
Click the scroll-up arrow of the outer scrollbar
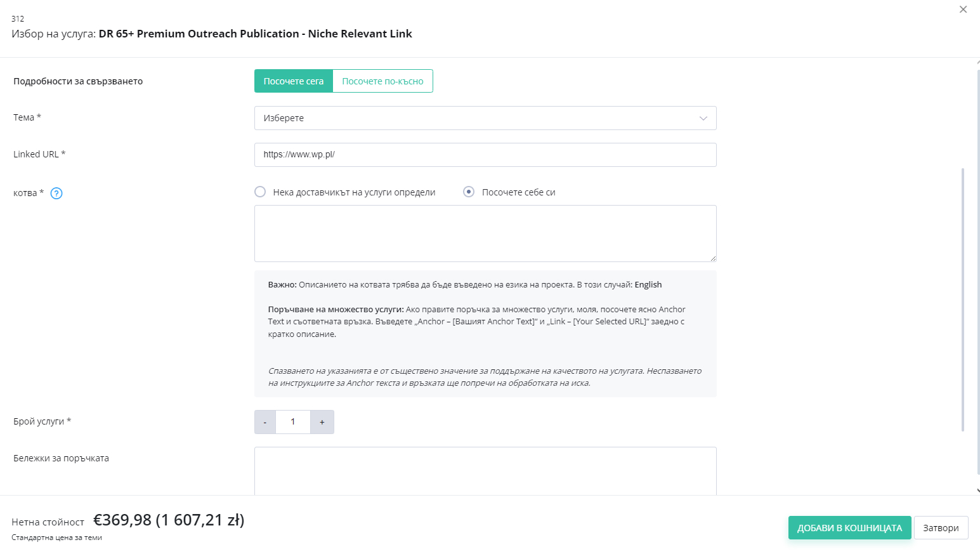click(977, 62)
